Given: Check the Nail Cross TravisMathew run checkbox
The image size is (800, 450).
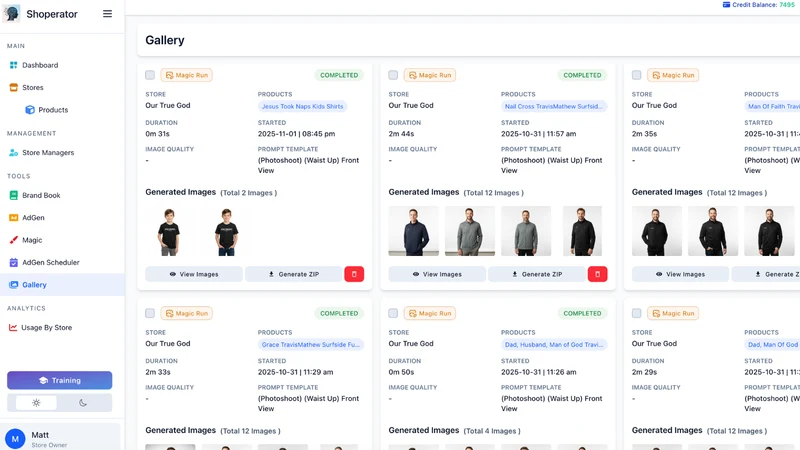Looking at the screenshot, I should tap(393, 75).
